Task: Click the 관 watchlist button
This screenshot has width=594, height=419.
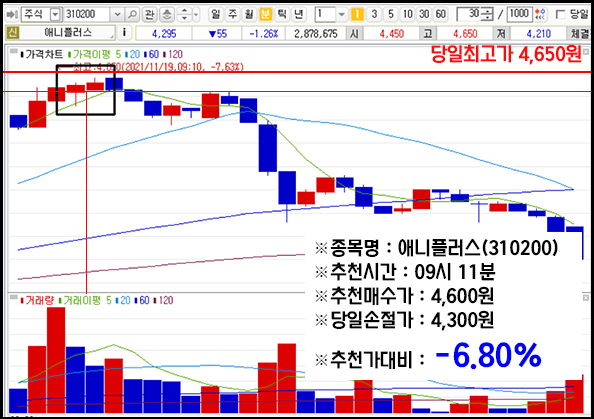Action: tap(150, 14)
